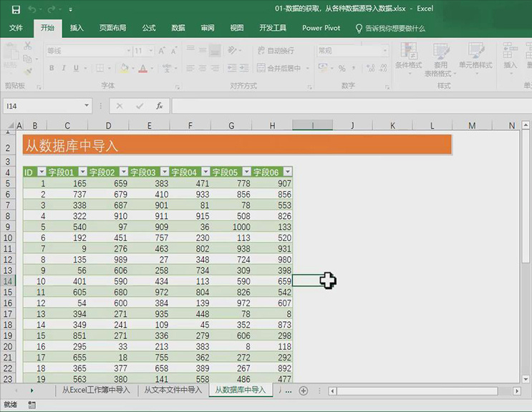Screen dimensions: 532x412
Task: Click the Decrease Indent icon
Action: click(x=232, y=68)
